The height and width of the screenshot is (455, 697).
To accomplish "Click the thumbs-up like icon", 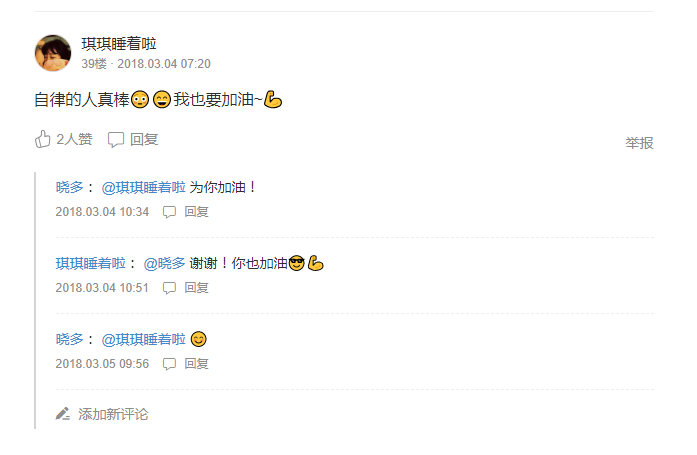I will [x=43, y=139].
